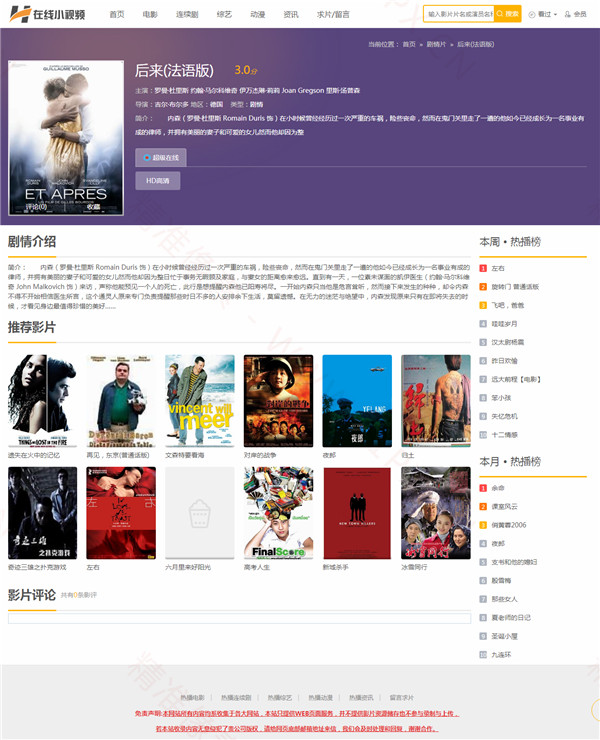Follow the 剧情片 breadcrumb link
Screen dimensions: 600x740
tap(436, 45)
